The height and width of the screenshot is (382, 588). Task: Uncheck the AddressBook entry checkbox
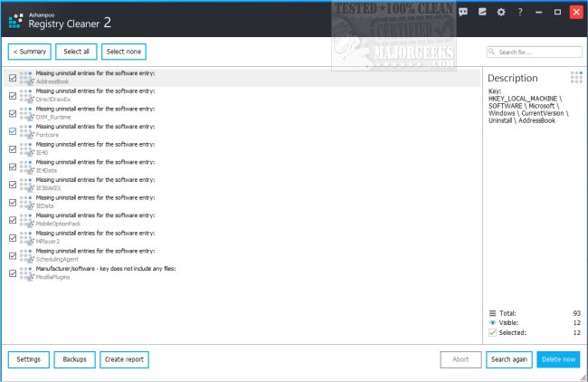(13, 78)
